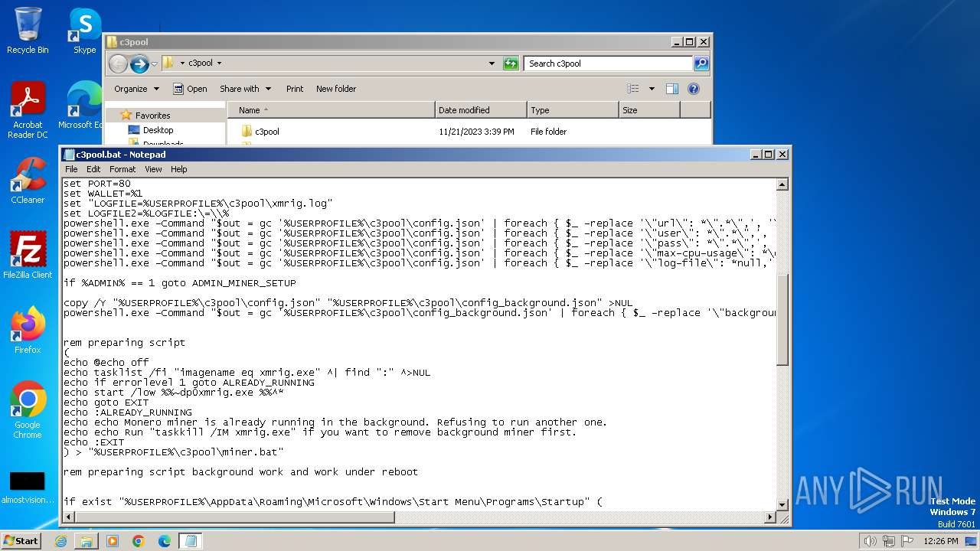
Task: Click the Open button in Explorer toolbar
Action: tap(190, 89)
